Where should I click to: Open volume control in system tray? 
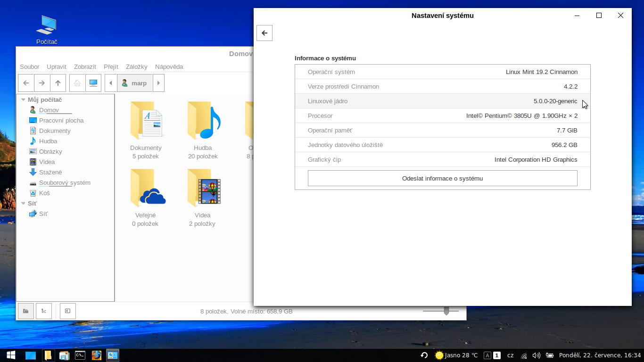pos(537,355)
